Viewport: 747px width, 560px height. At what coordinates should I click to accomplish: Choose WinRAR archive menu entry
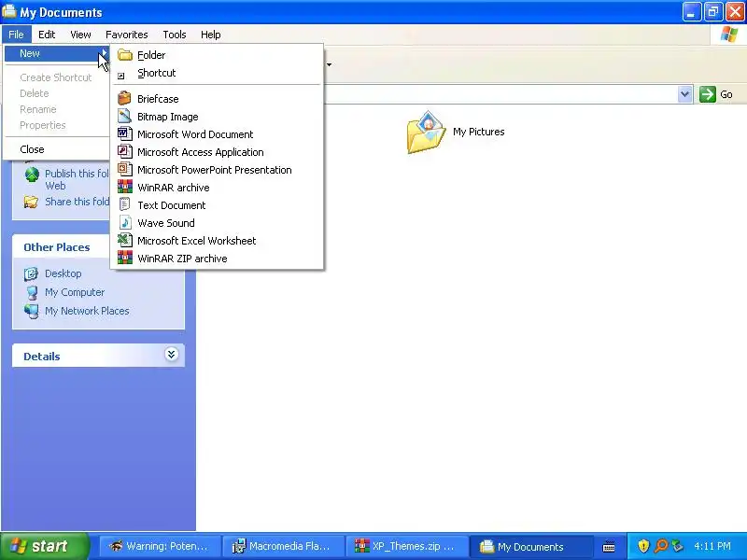coord(218,188)
